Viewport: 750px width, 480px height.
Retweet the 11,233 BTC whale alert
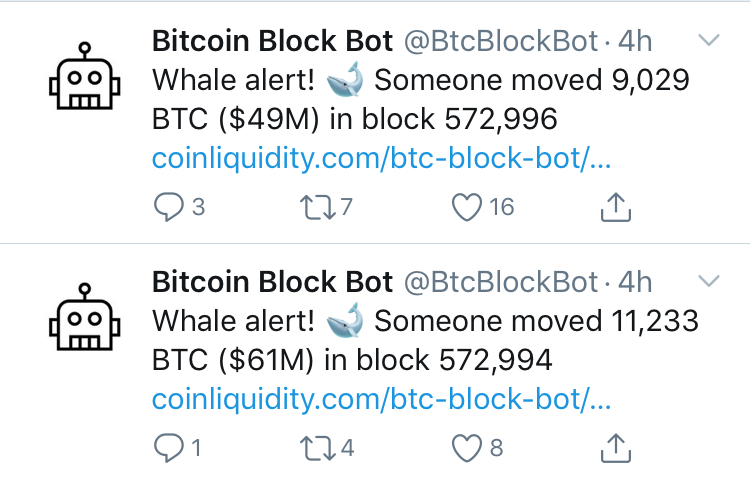(318, 449)
